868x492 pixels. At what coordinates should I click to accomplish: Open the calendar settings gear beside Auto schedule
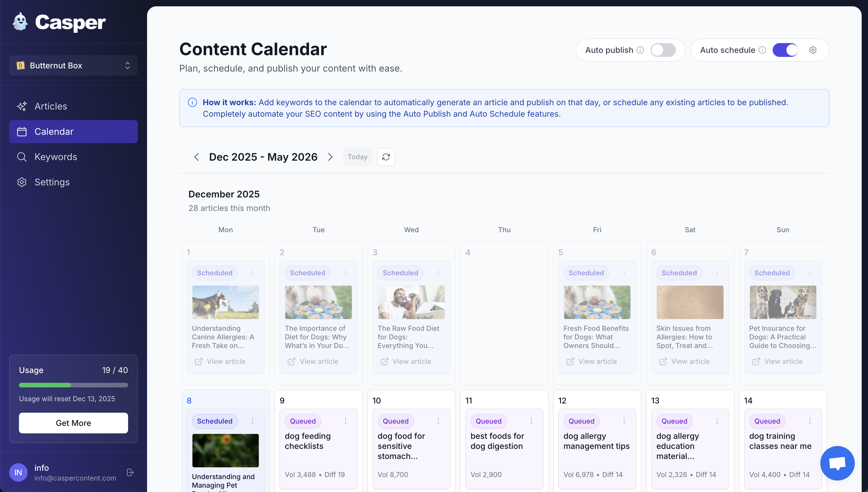tap(813, 50)
